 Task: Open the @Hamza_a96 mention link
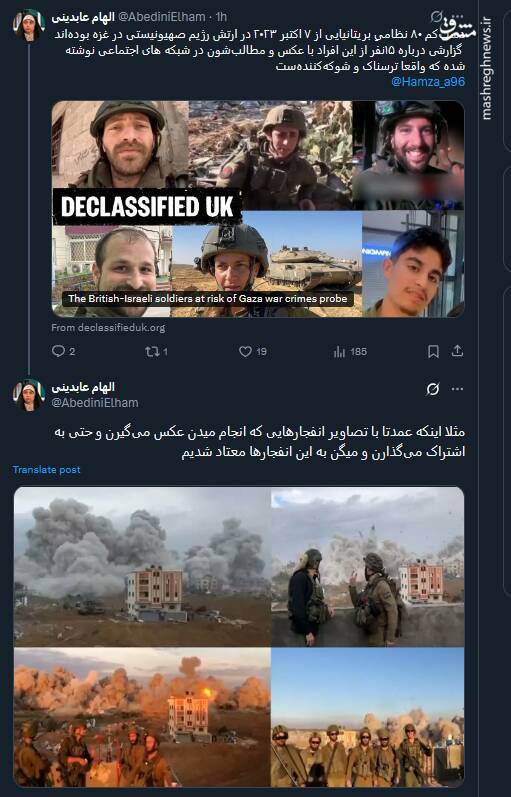pos(428,81)
